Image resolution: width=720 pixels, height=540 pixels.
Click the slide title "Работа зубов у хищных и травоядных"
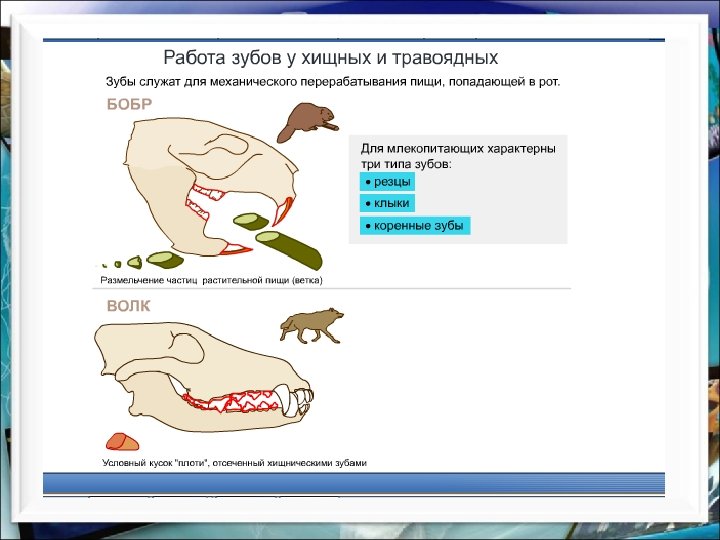[331, 58]
